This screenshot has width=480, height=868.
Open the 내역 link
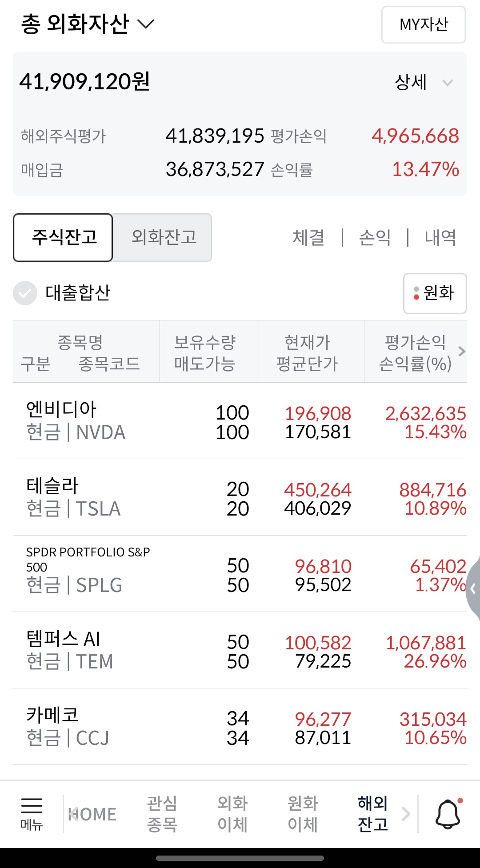click(x=440, y=237)
